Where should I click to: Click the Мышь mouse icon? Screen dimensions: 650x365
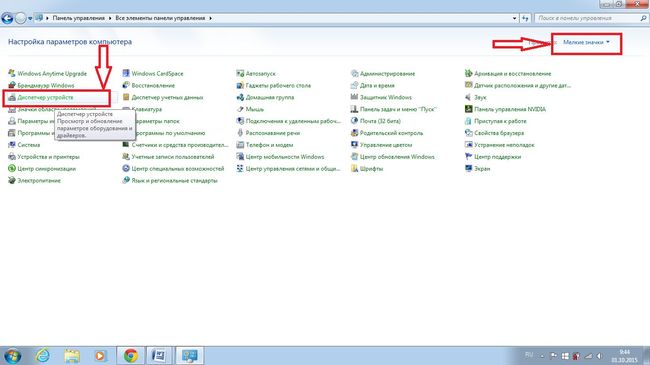click(240, 109)
